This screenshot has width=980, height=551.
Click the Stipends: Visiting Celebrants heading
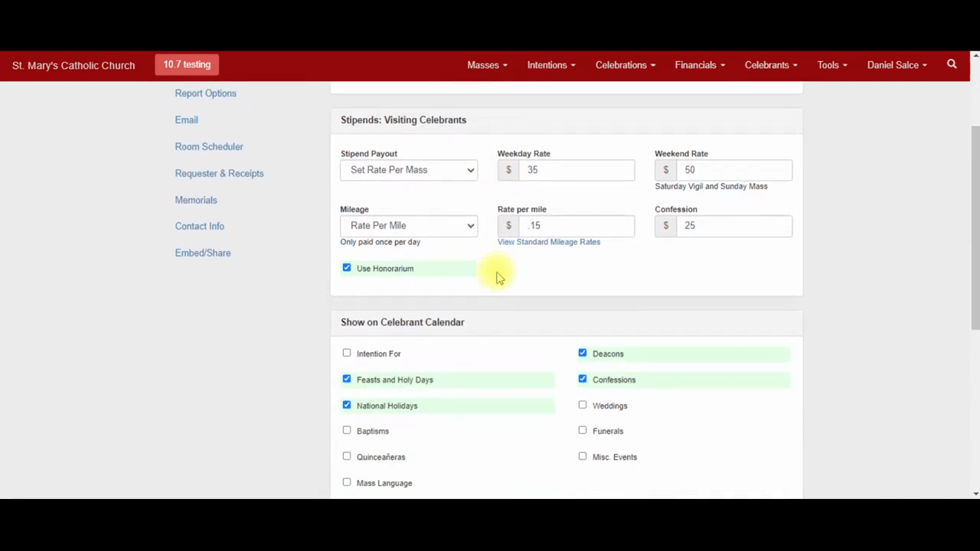tap(403, 120)
